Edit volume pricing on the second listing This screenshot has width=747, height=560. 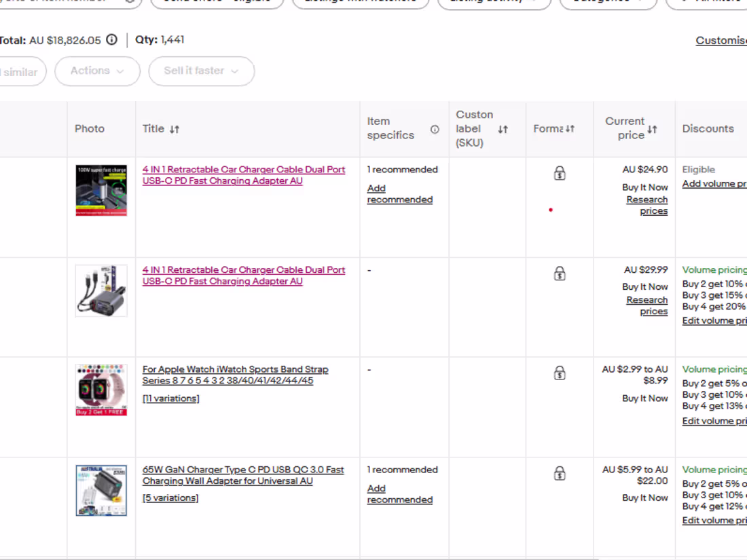(x=714, y=320)
